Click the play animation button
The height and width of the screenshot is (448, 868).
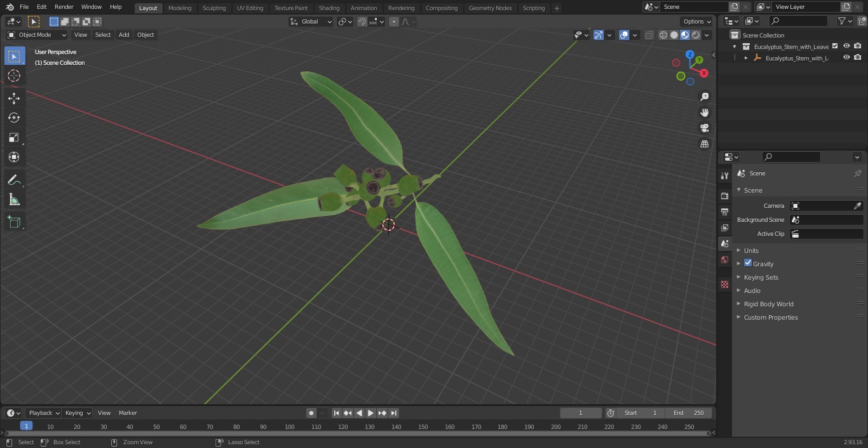point(370,413)
